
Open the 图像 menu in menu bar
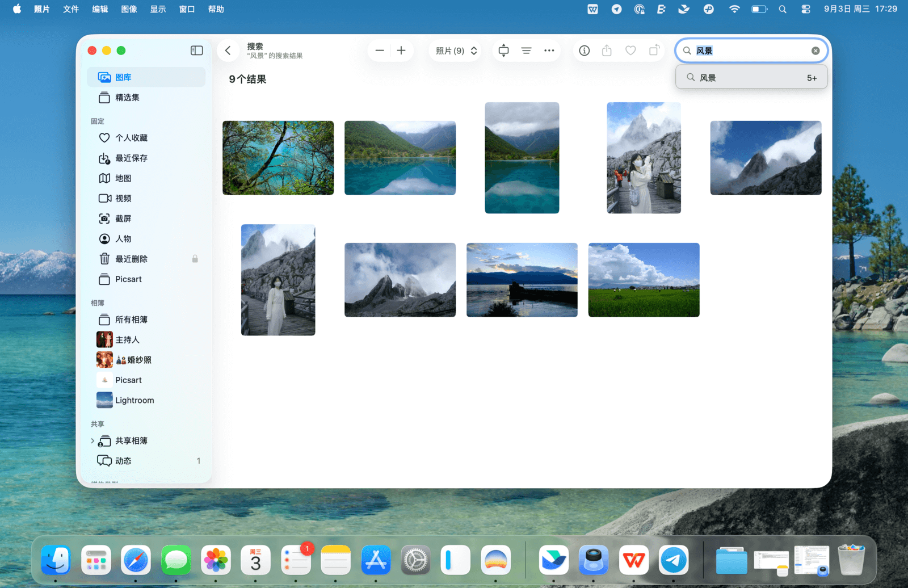129,9
